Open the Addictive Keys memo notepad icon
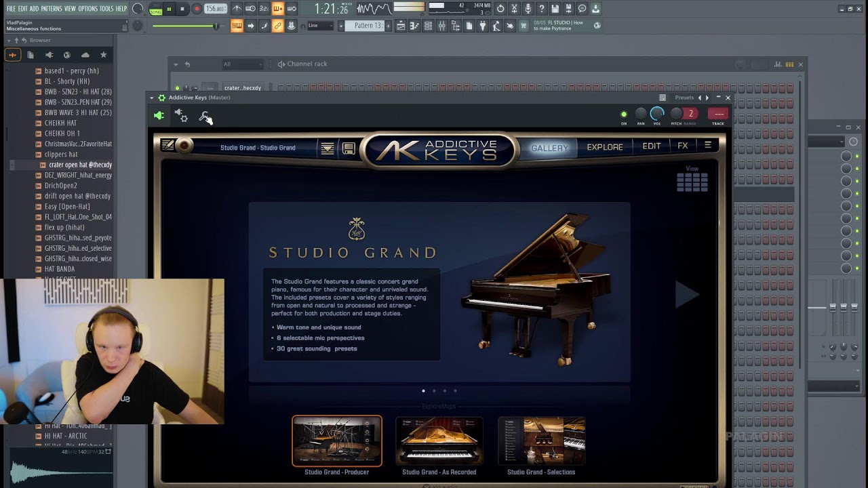 [167, 145]
